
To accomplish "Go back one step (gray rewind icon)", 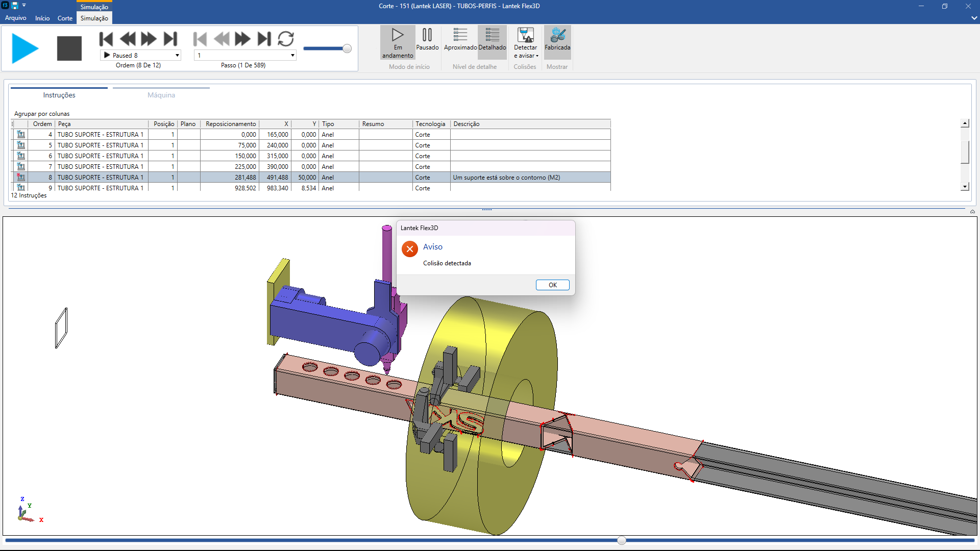I will point(222,39).
